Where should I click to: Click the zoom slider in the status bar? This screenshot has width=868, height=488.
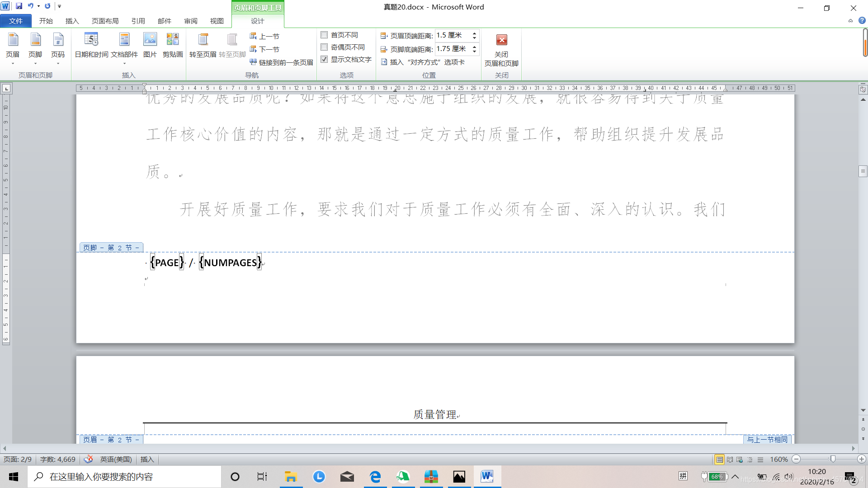[x=833, y=459]
